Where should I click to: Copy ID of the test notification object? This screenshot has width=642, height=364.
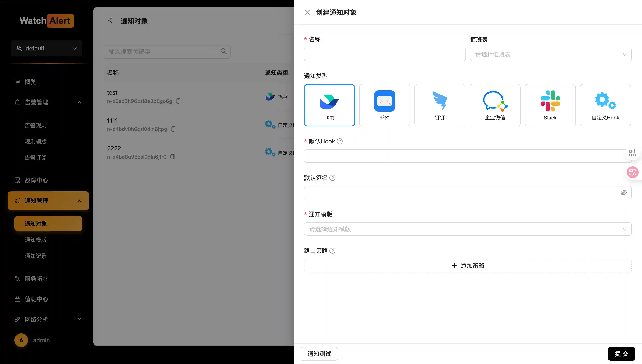pos(178,101)
